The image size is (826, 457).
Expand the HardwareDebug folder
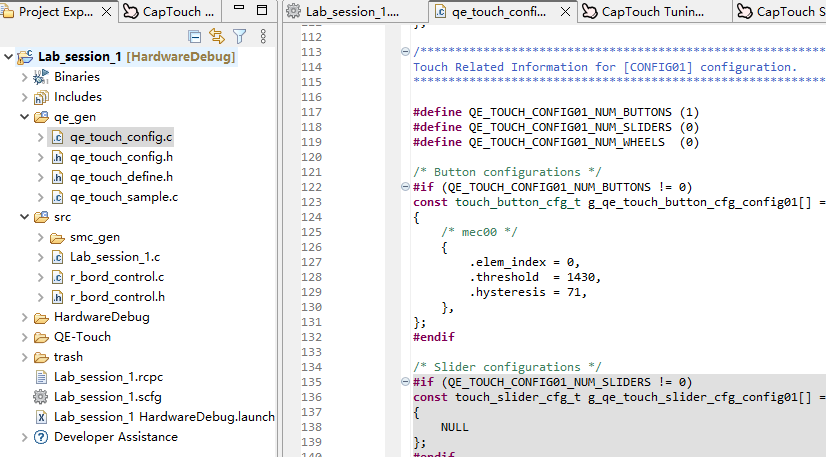pyautogui.click(x=24, y=317)
